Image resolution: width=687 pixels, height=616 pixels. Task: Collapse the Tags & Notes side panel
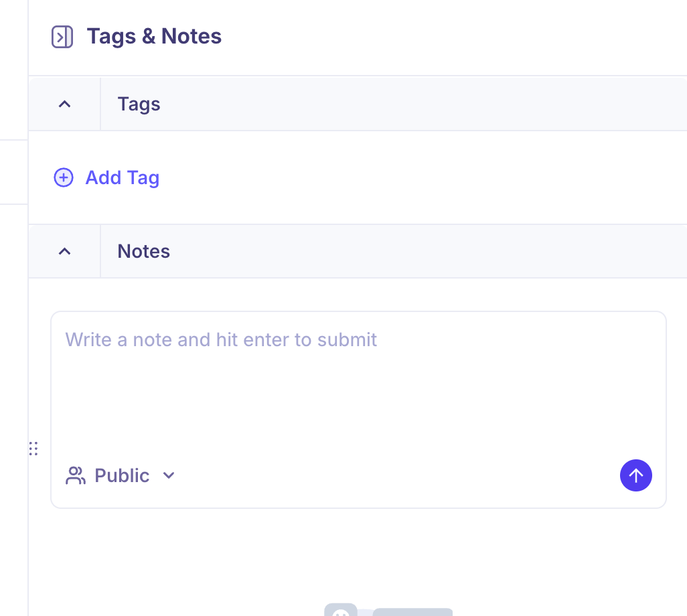click(x=62, y=37)
